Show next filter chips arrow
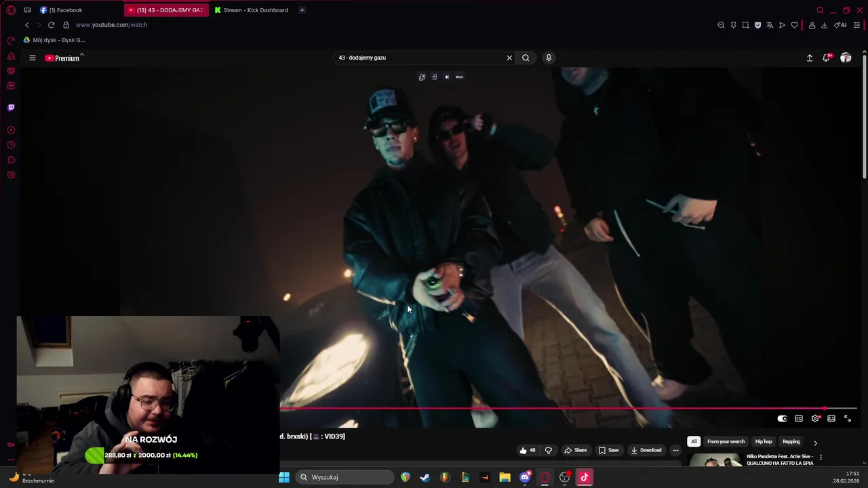The image size is (868, 488). click(x=815, y=443)
